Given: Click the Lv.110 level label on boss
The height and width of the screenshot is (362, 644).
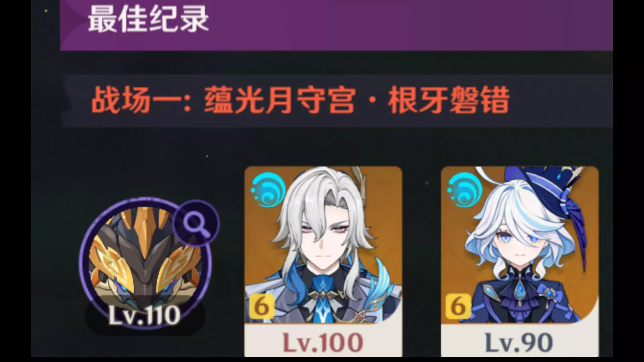Looking at the screenshot, I should (x=145, y=315).
